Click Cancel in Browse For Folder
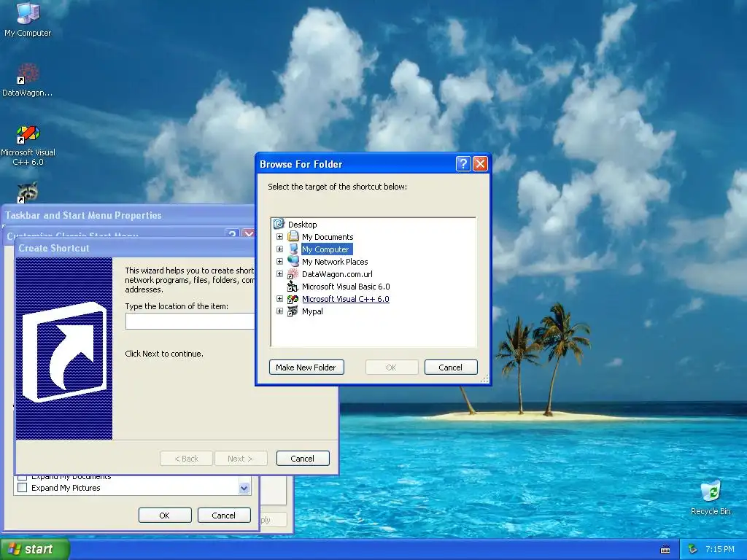 (x=450, y=367)
